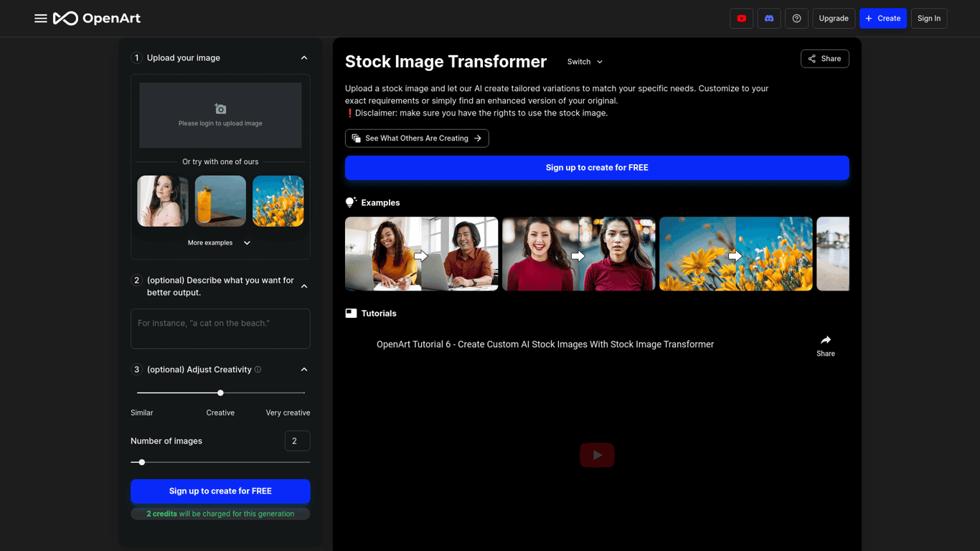Click the lightbulb icon next to Examples
This screenshot has height=551, width=980.
[350, 202]
